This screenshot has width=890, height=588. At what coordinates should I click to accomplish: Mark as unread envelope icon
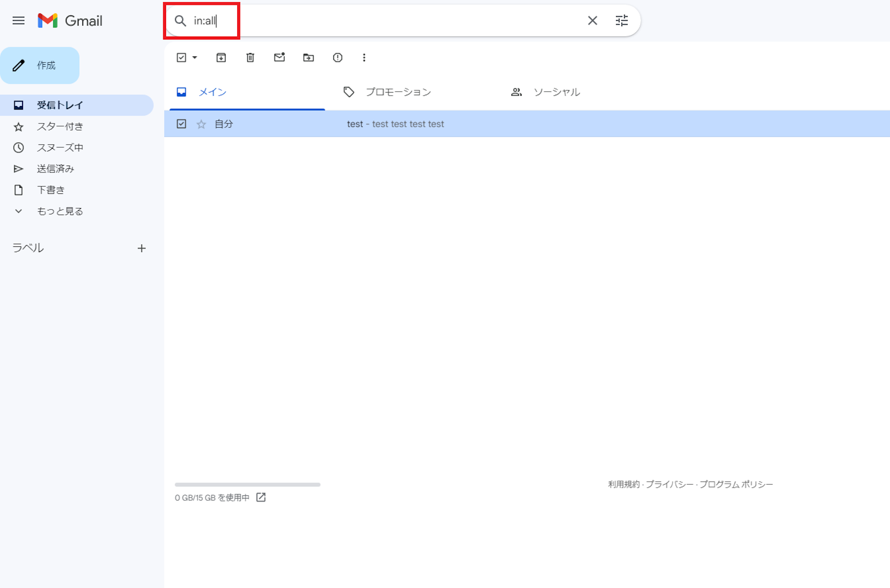pos(279,57)
